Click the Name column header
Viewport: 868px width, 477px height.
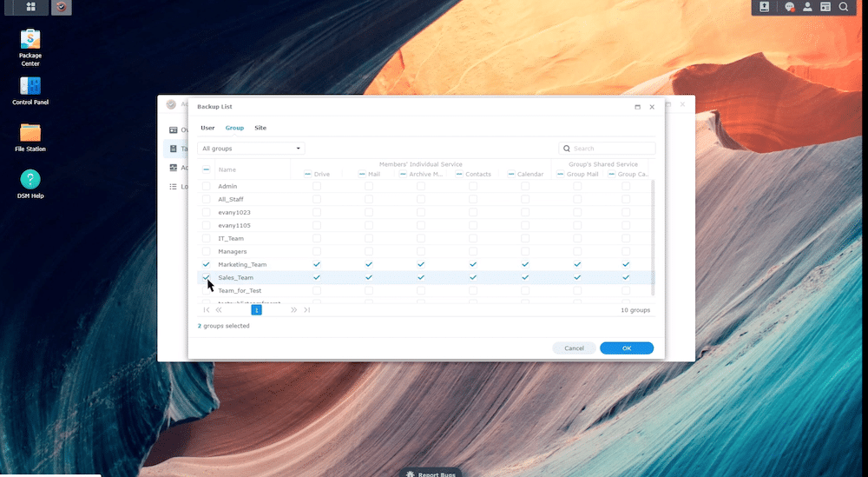(x=227, y=169)
